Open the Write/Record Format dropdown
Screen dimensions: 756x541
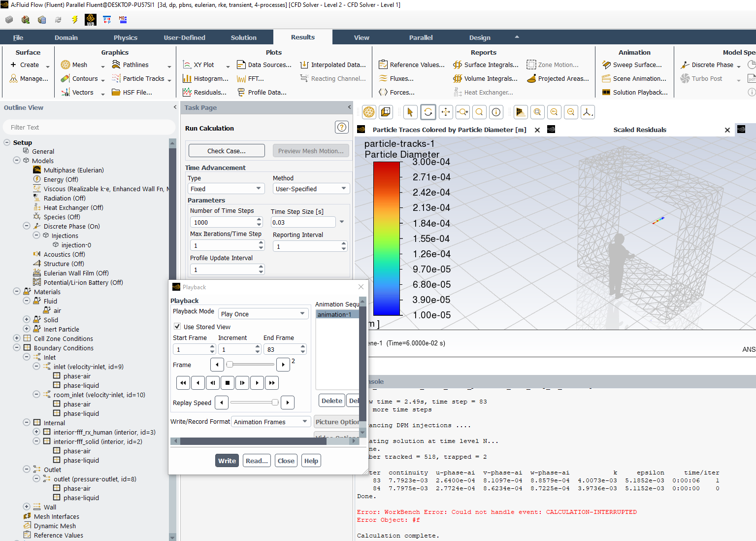point(271,422)
